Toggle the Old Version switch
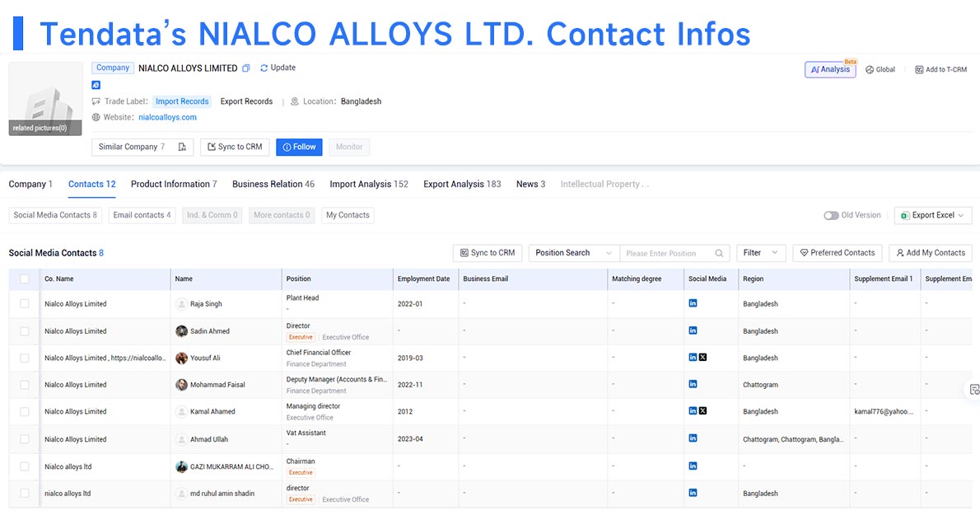The image size is (980, 520). [831, 215]
